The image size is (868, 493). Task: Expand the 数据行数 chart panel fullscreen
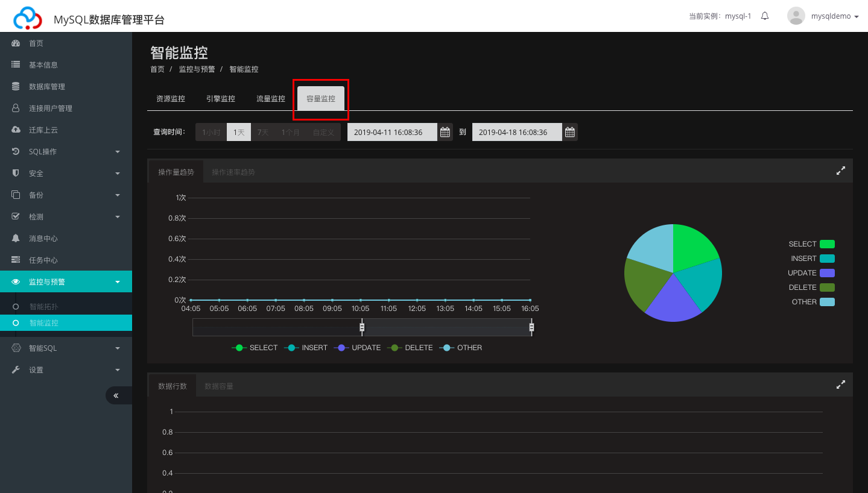(x=841, y=385)
